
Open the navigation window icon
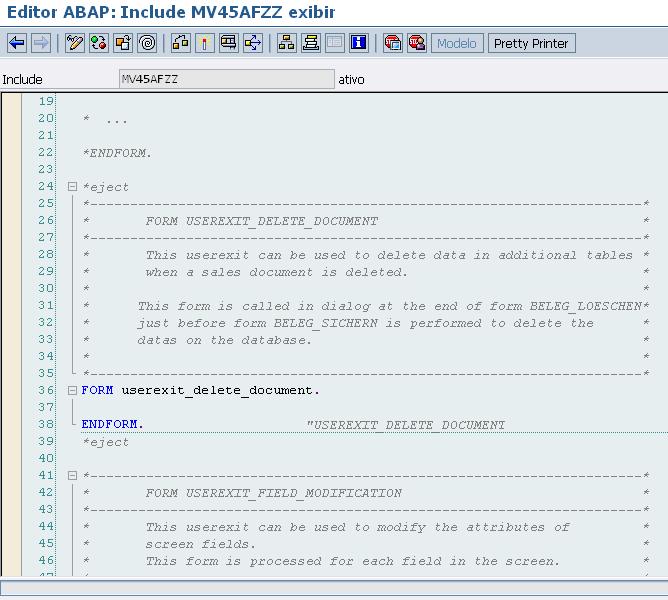point(310,43)
